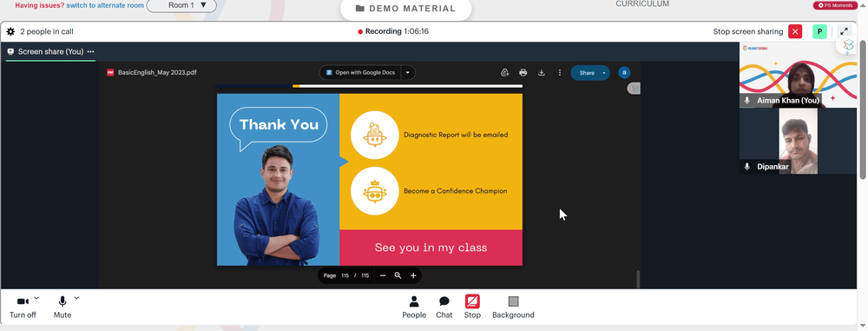Select Dipankar video tile
868x331 pixels.
coord(798,141)
